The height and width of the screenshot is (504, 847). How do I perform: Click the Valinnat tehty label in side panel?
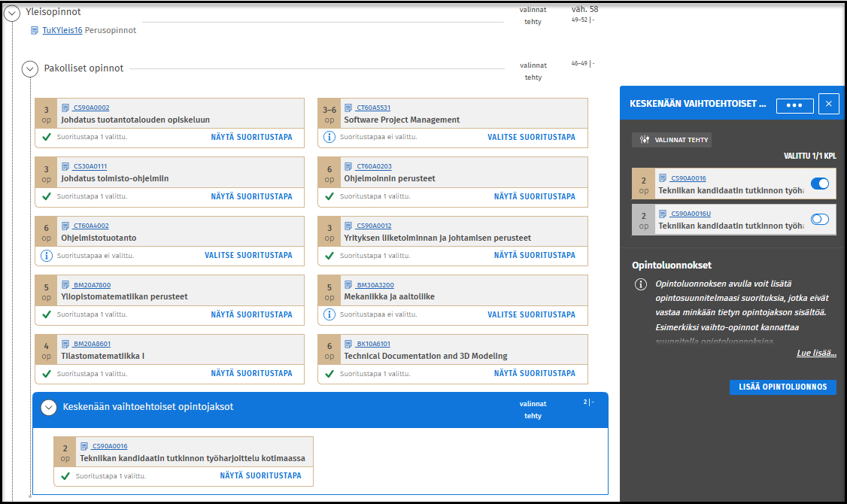[x=671, y=140]
